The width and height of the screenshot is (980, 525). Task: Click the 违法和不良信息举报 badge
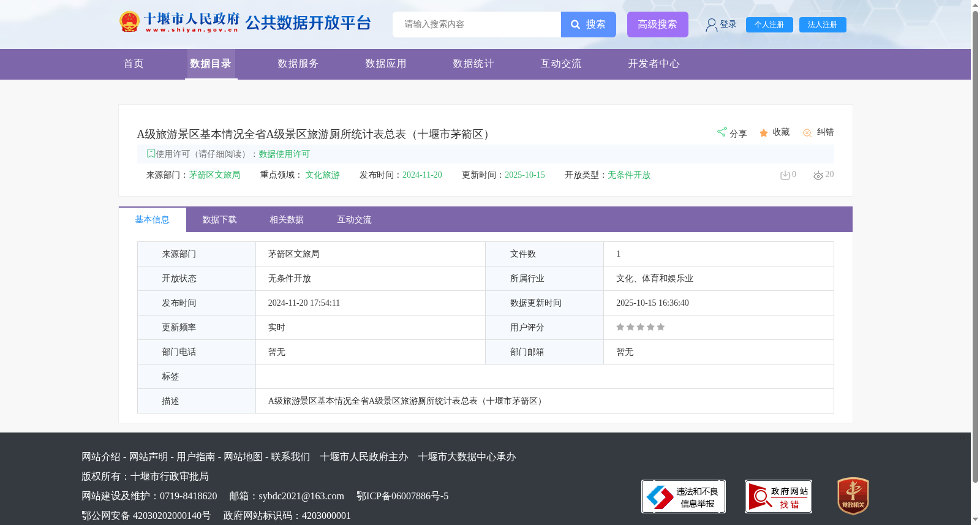[x=684, y=496]
